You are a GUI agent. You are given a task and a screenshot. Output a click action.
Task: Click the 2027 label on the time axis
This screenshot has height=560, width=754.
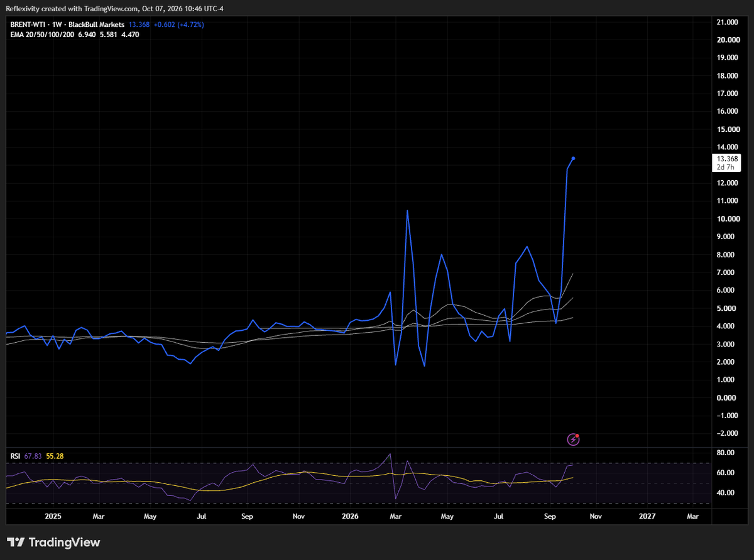click(647, 516)
